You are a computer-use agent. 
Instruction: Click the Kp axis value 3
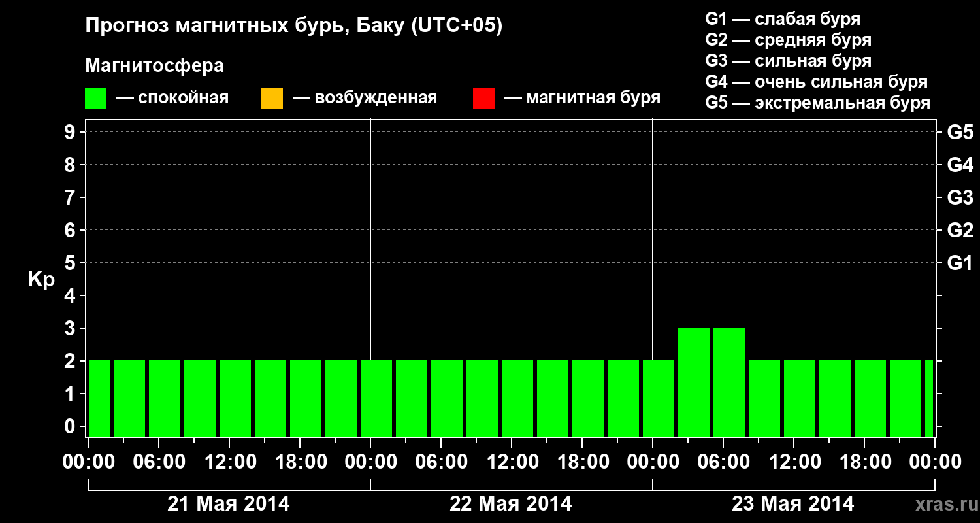[x=71, y=328]
